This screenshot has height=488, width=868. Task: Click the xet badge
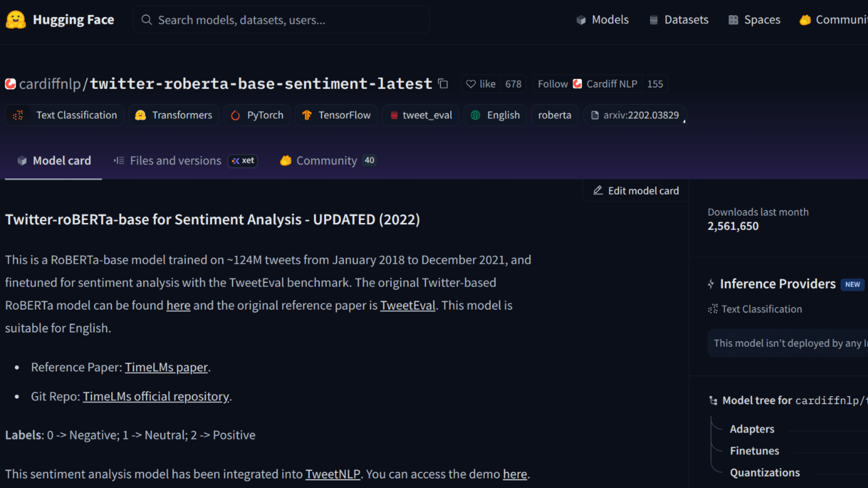243,161
